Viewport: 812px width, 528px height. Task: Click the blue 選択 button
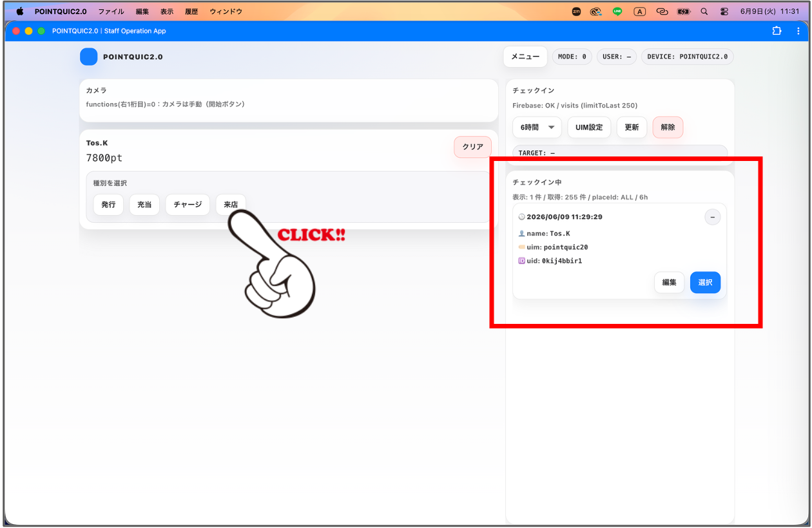(x=705, y=283)
